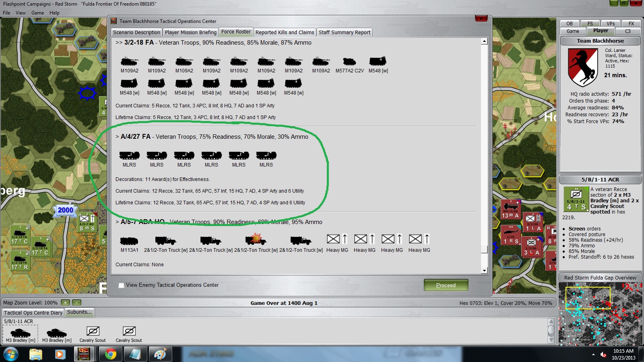Select the M113A1 vehicle icon

click(129, 241)
